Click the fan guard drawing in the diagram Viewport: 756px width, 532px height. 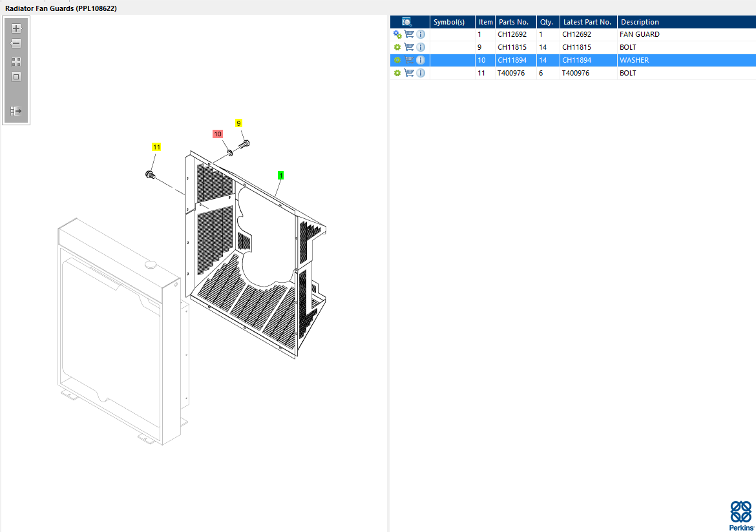click(255, 254)
